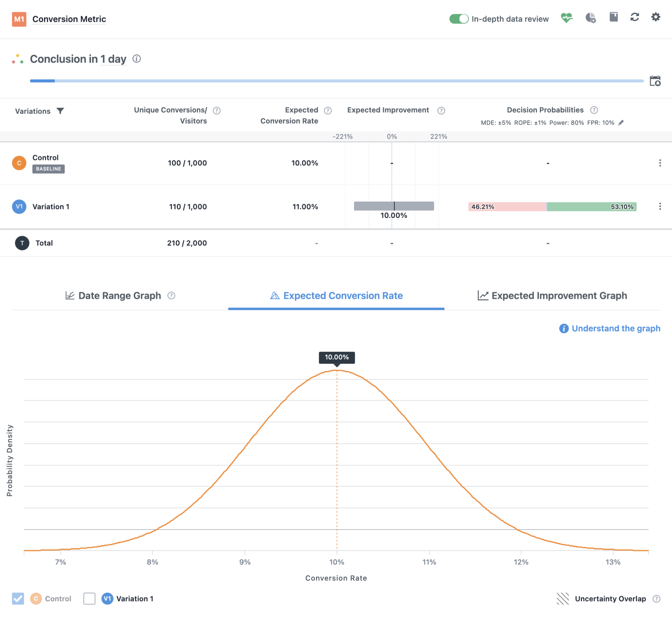Screen dimensions: 672x628
Task: Edit MDE and ROPE settings pencil
Action: pos(621,123)
